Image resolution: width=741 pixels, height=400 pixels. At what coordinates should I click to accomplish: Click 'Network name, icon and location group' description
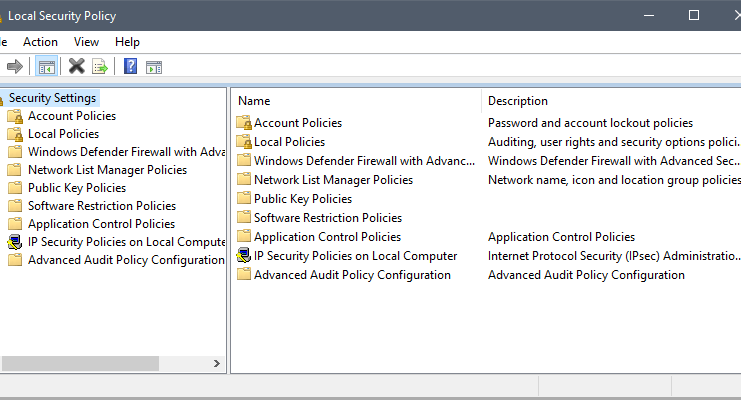coord(614,180)
